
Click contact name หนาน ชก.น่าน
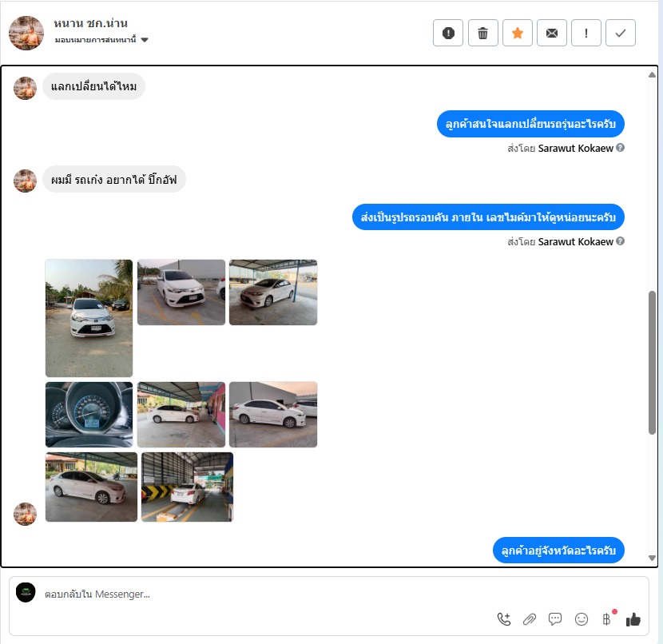tap(90, 23)
